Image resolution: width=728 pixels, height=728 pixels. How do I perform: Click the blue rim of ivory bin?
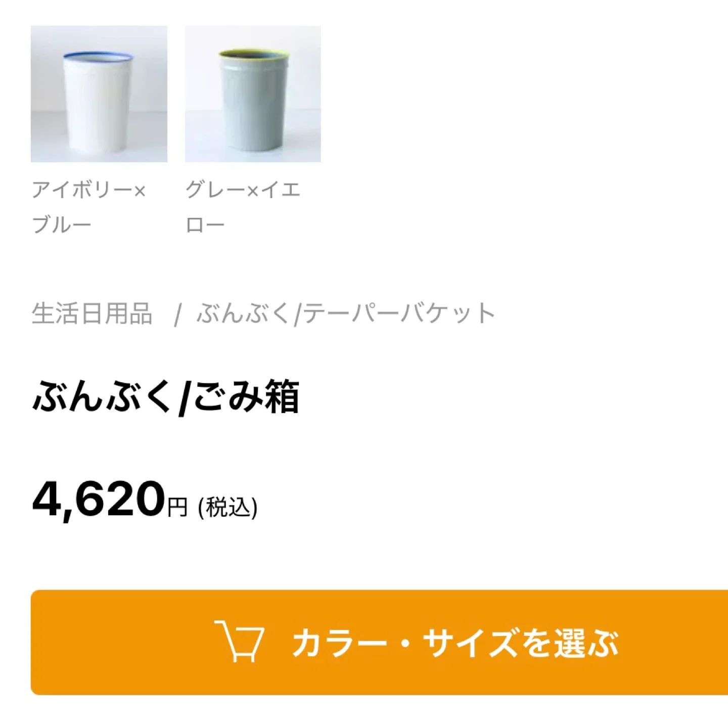point(98,56)
